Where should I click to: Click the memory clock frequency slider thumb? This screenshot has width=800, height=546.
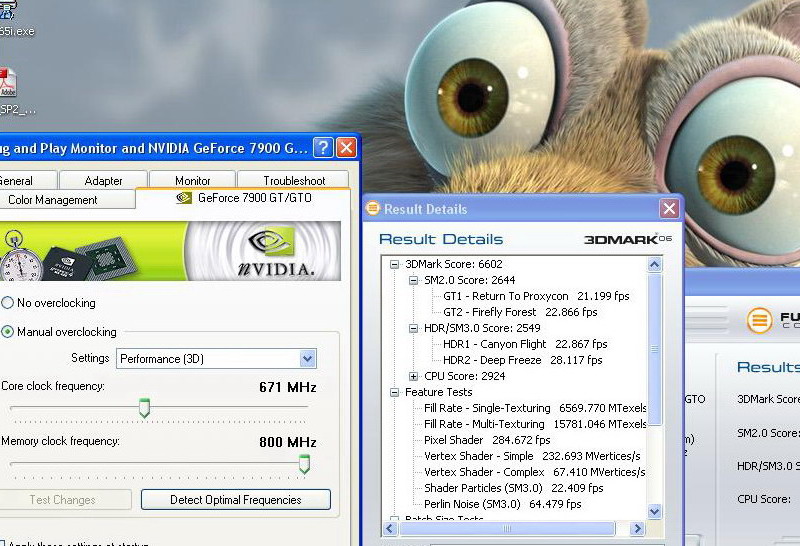point(304,464)
